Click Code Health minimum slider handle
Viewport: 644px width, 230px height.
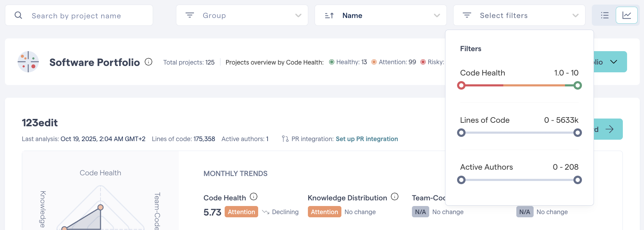click(461, 85)
